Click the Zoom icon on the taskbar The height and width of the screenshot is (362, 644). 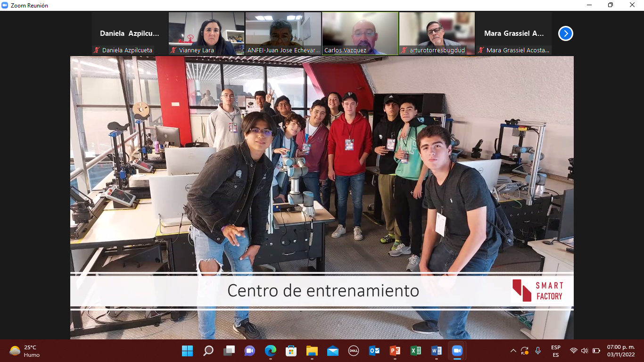tap(457, 351)
